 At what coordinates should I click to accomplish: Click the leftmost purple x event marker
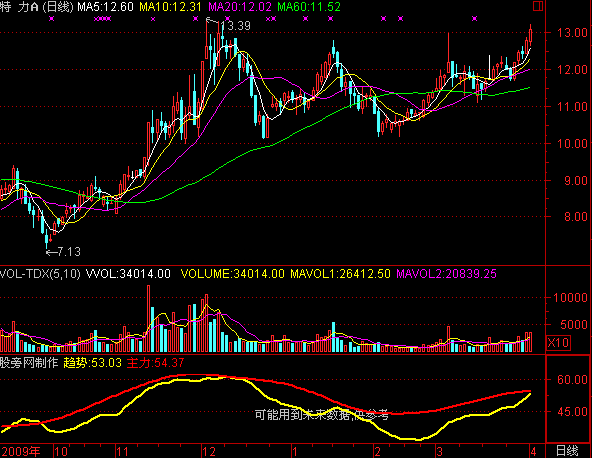pos(52,19)
